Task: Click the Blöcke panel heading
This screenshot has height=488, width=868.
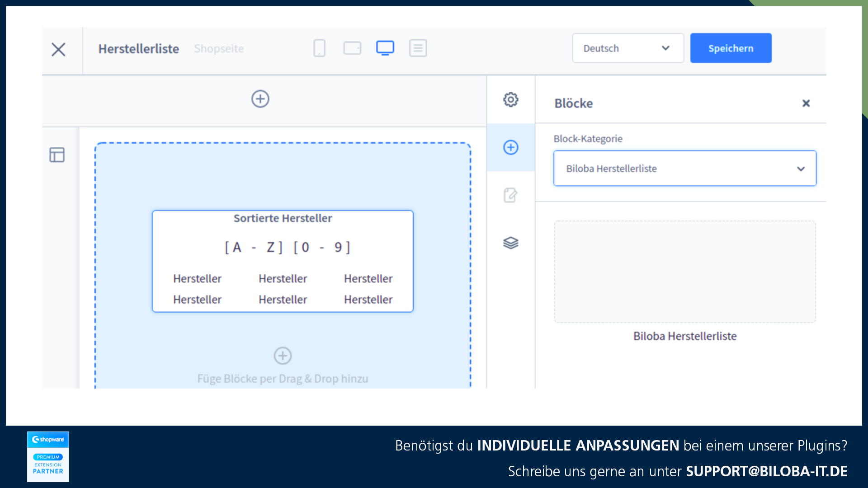Action: 574,103
